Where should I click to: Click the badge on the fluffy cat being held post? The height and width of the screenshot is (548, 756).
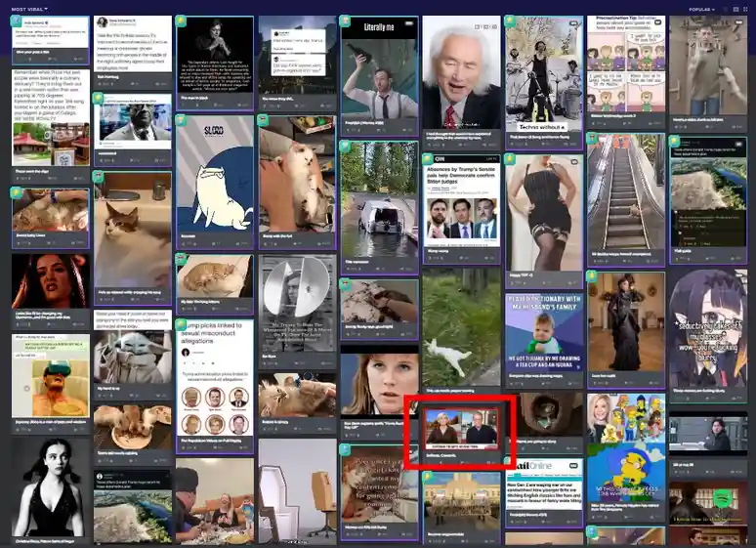coord(263,119)
